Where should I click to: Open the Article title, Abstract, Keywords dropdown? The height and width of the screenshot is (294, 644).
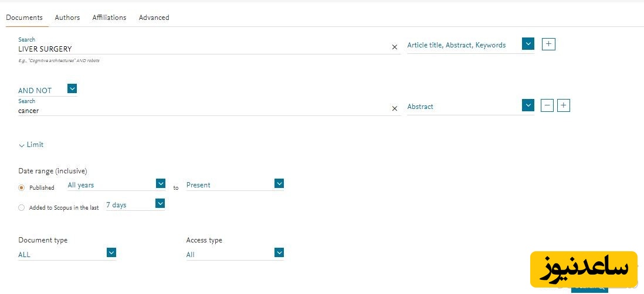tap(528, 44)
